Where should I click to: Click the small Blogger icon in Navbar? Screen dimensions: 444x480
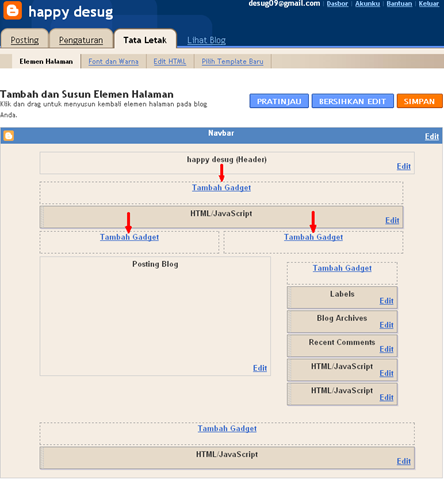9,136
